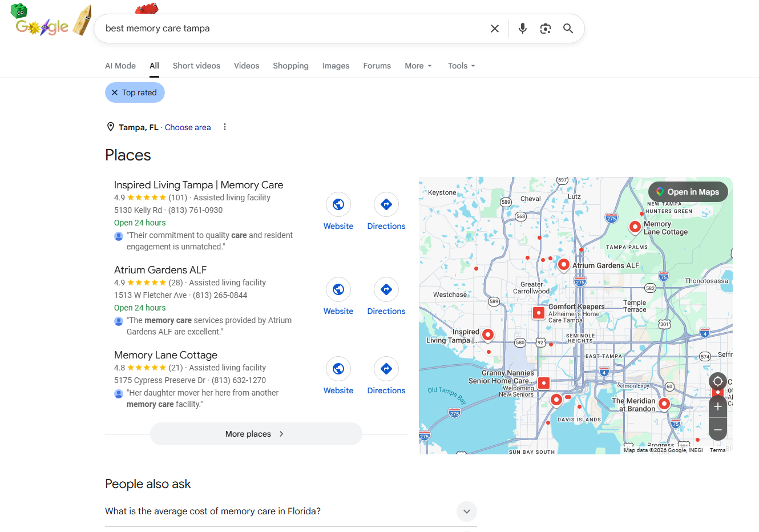759x532 pixels.
Task: Zoom out on the map
Action: point(718,429)
